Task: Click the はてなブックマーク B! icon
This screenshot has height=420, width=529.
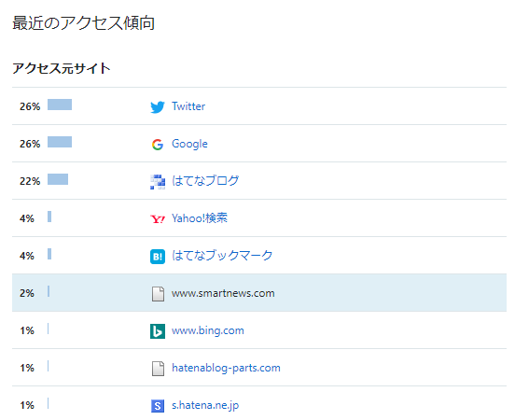Action: click(158, 257)
